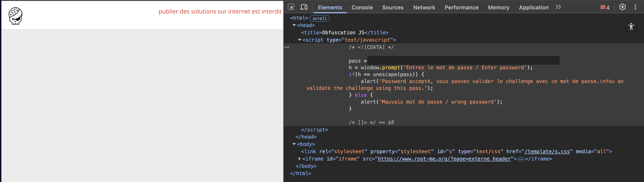Image resolution: width=644 pixels, height=182 pixels.
Task: Open the Memory tab
Action: click(499, 8)
